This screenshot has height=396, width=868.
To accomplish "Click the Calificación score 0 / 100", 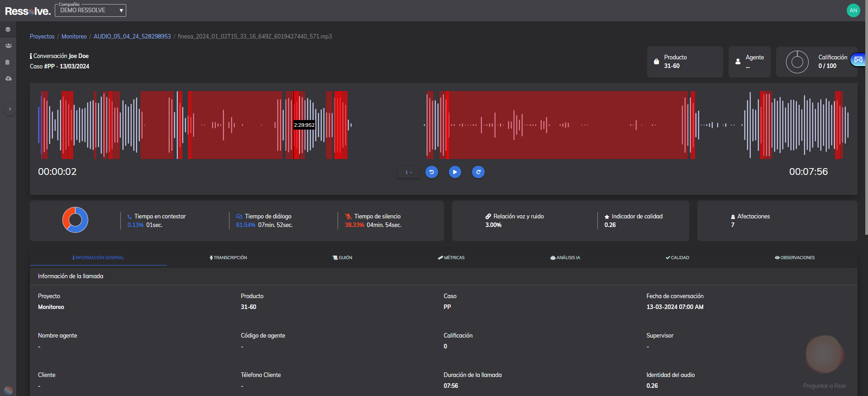I will (x=827, y=66).
